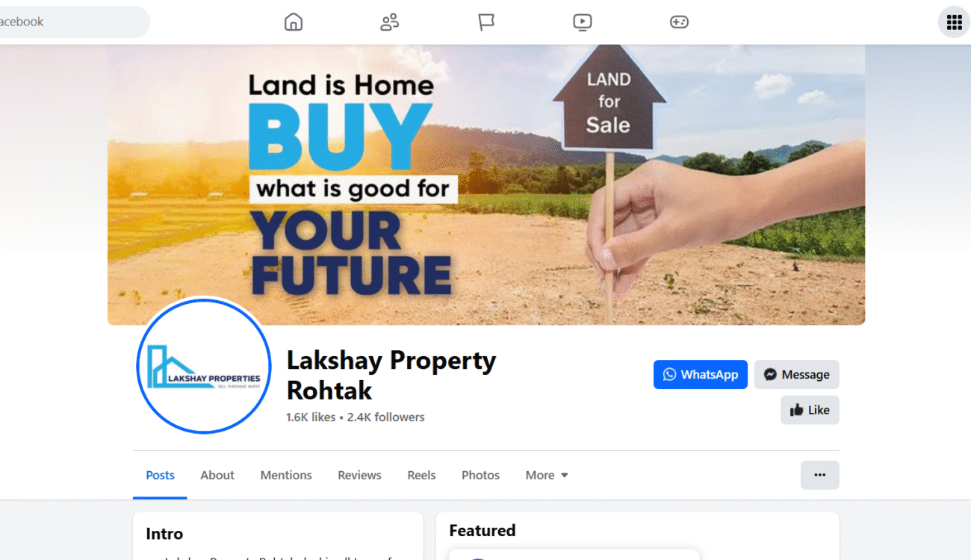Open the Lakshay Properties profile picture

204,365
